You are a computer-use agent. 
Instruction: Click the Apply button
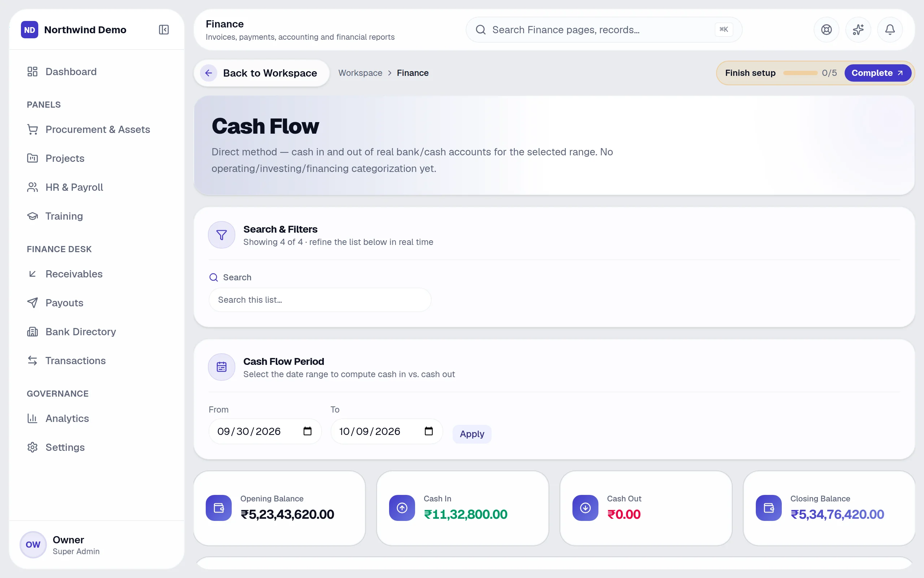472,434
